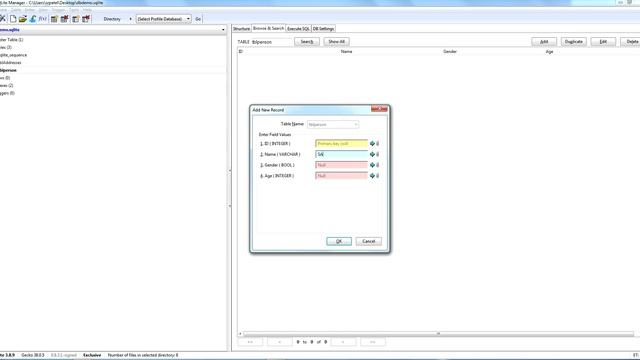
Task: Click small gray icon ending the Gender row
Action: (378, 165)
